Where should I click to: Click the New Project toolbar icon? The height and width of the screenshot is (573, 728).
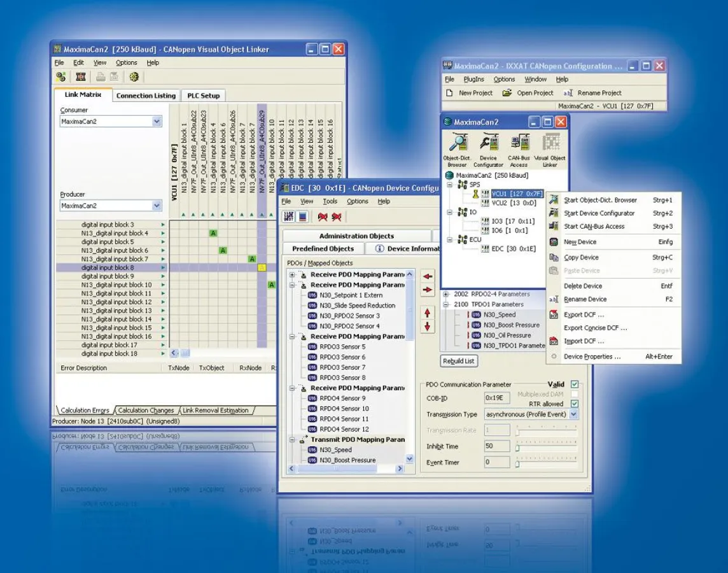pos(449,93)
